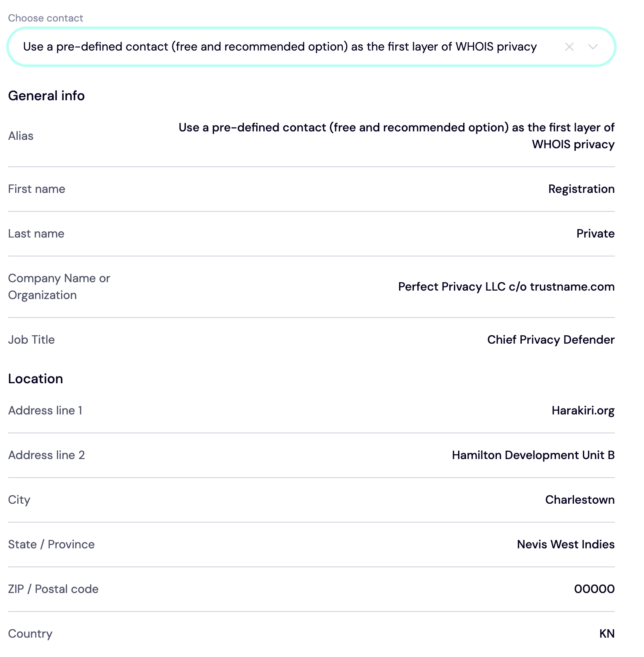The image size is (644, 657).
Task: Click the Address line 1 label
Action: click(45, 411)
